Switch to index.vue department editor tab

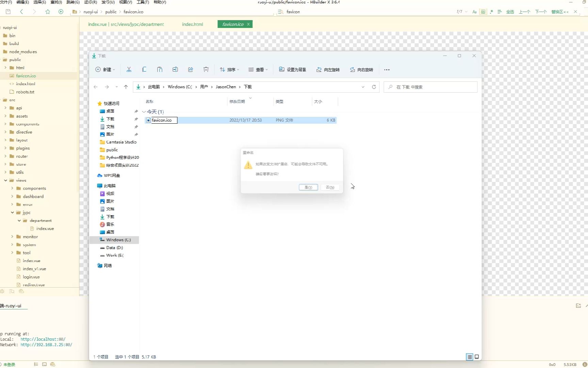pos(126,24)
